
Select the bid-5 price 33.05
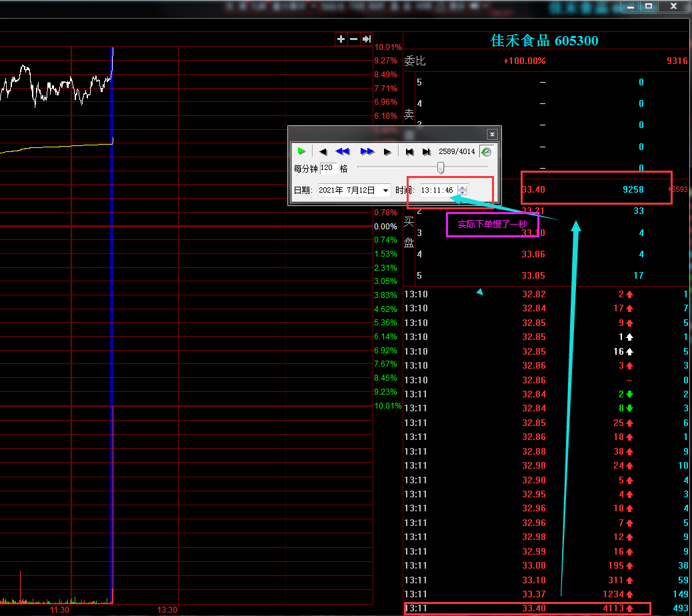533,276
